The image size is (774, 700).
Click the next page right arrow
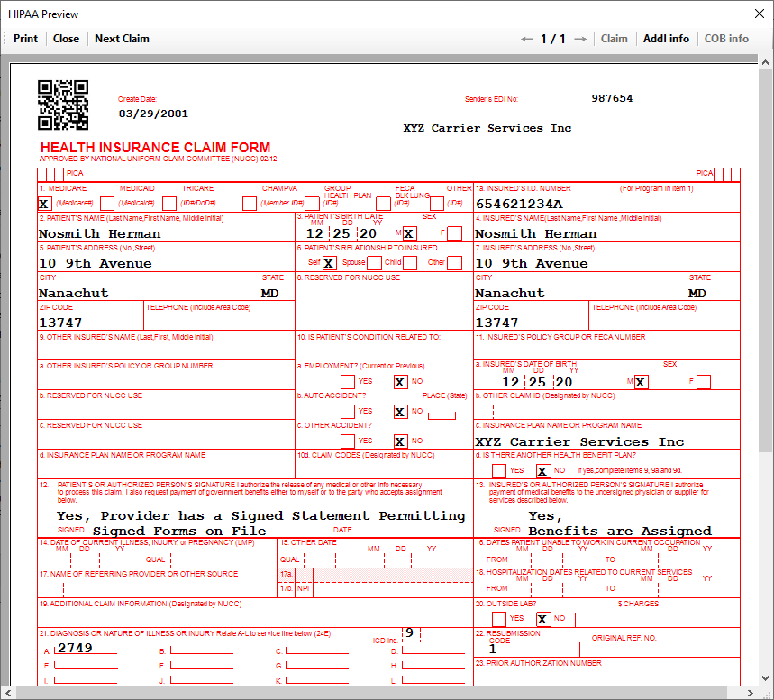(580, 39)
